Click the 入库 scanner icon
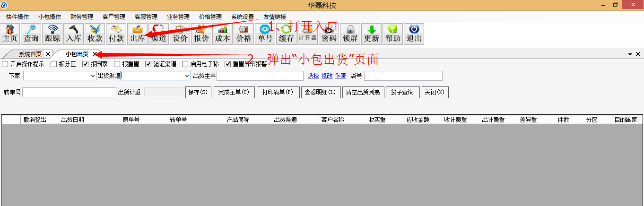This screenshot has width=644, height=206. pos(73,34)
